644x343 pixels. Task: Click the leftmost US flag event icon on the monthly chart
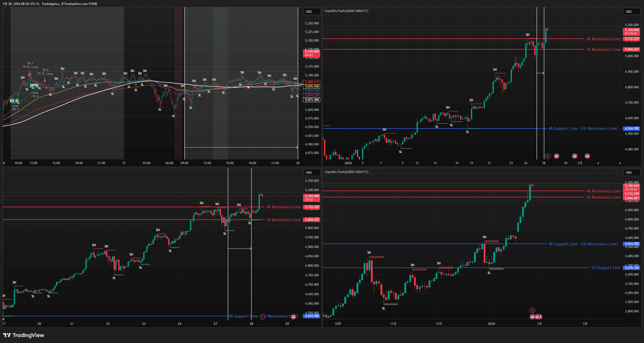(x=532, y=317)
